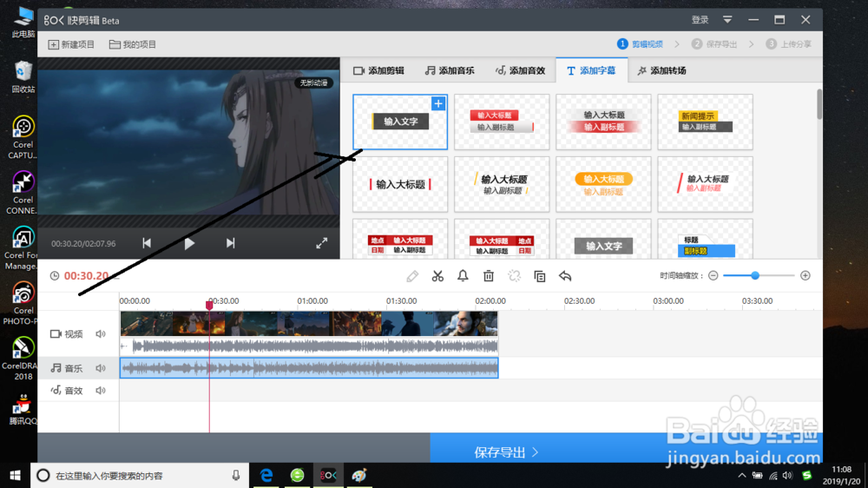The height and width of the screenshot is (488, 868).
Task: Click the taskbar search box
Action: (140, 475)
